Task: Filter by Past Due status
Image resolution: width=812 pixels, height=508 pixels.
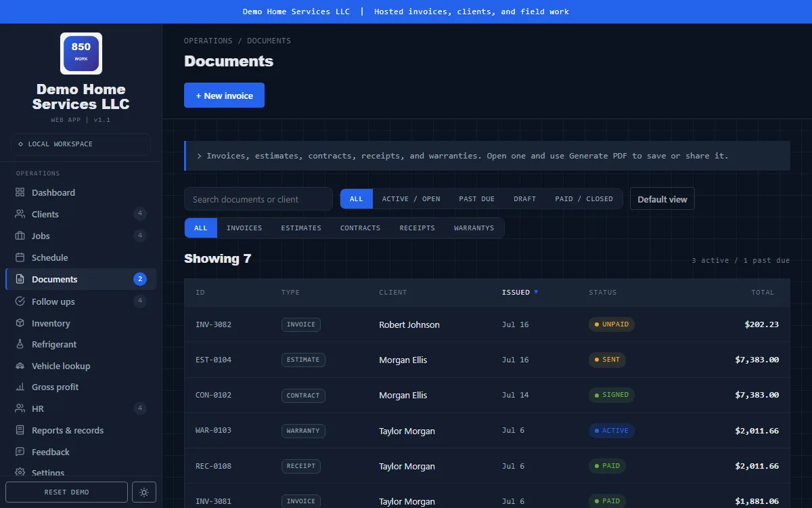Action: point(476,198)
